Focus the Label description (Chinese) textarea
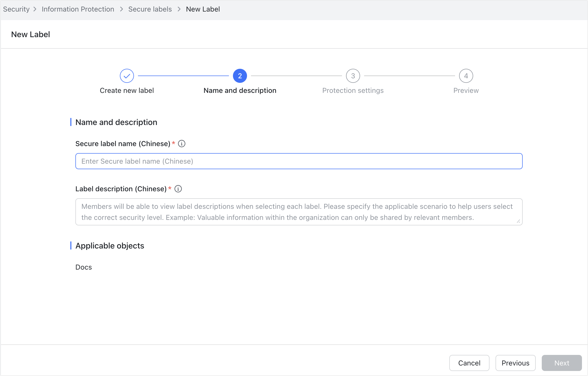This screenshot has width=588, height=376. click(299, 212)
